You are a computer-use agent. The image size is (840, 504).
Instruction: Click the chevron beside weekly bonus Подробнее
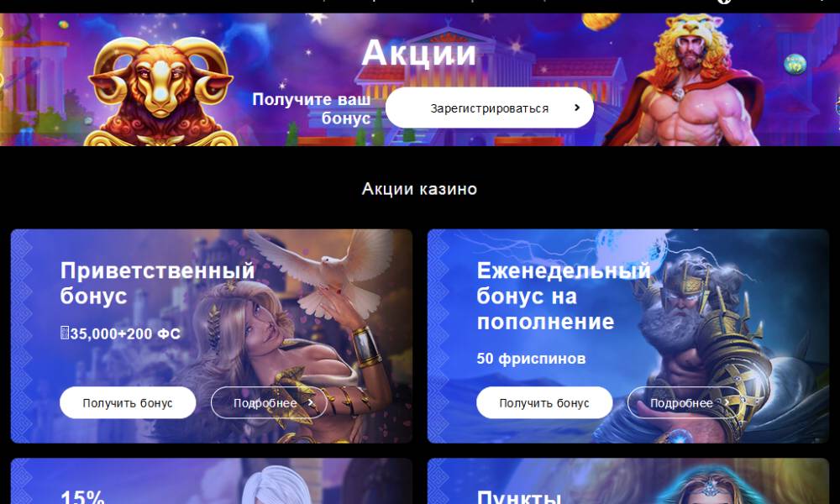[727, 402]
